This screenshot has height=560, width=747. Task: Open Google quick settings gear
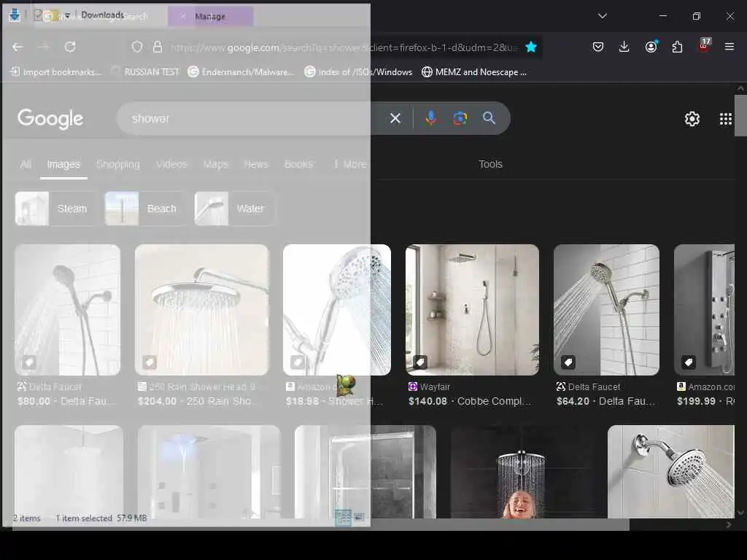point(692,119)
